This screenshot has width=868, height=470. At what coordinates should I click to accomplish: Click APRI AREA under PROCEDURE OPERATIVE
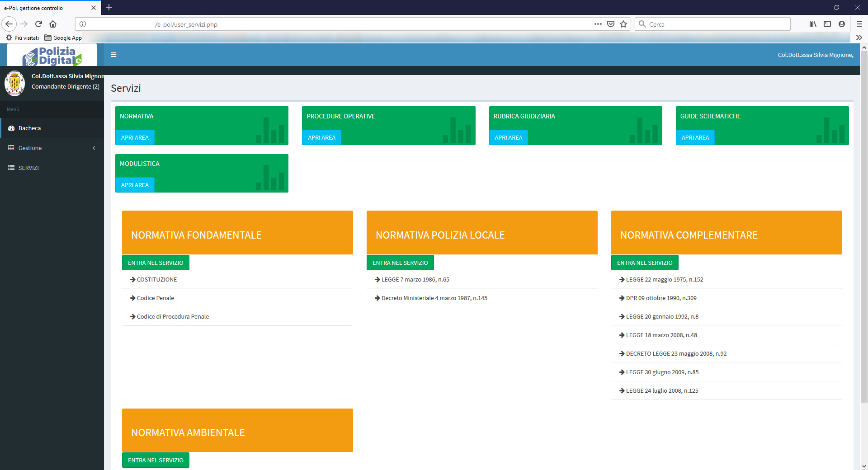click(x=321, y=137)
